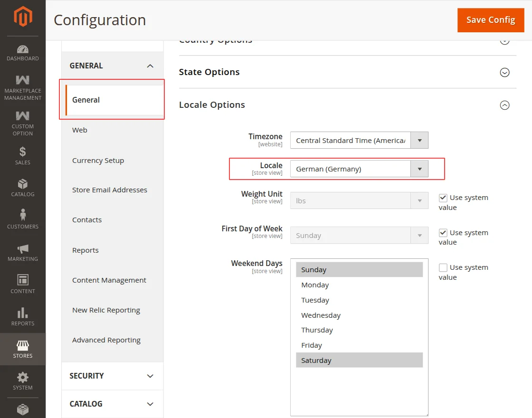
Task: Uncheck Use system value for Weekend Days
Action: point(444,267)
